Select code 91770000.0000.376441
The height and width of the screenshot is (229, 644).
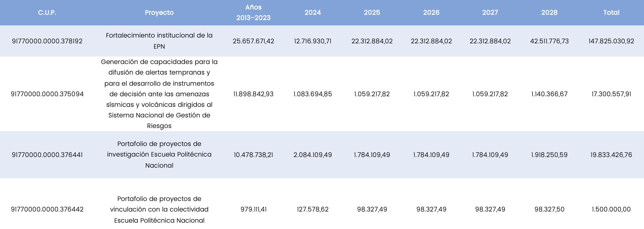[47, 155]
